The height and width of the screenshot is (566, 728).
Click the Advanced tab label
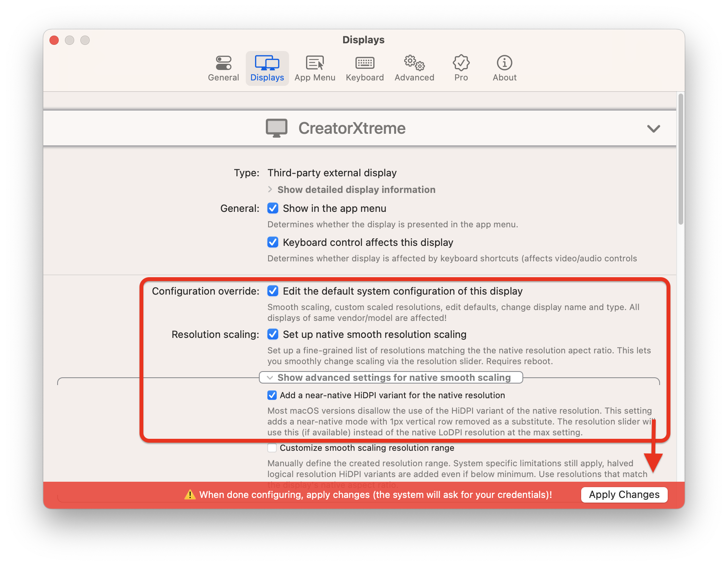[414, 77]
